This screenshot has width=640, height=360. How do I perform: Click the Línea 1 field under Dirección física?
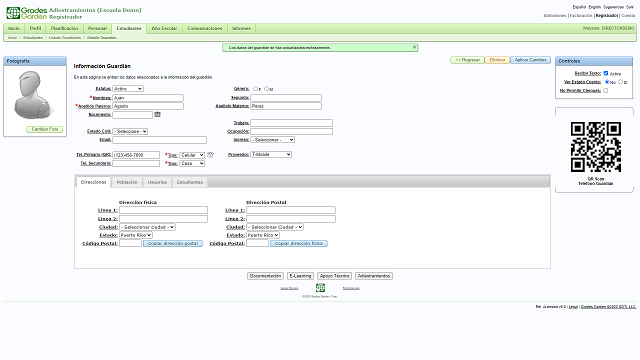[163, 210]
